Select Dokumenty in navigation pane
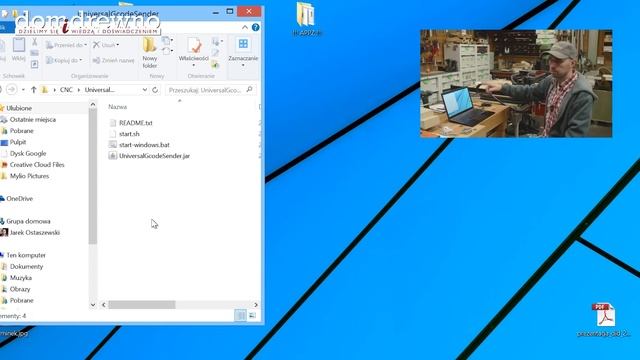640x360 pixels. [27, 267]
